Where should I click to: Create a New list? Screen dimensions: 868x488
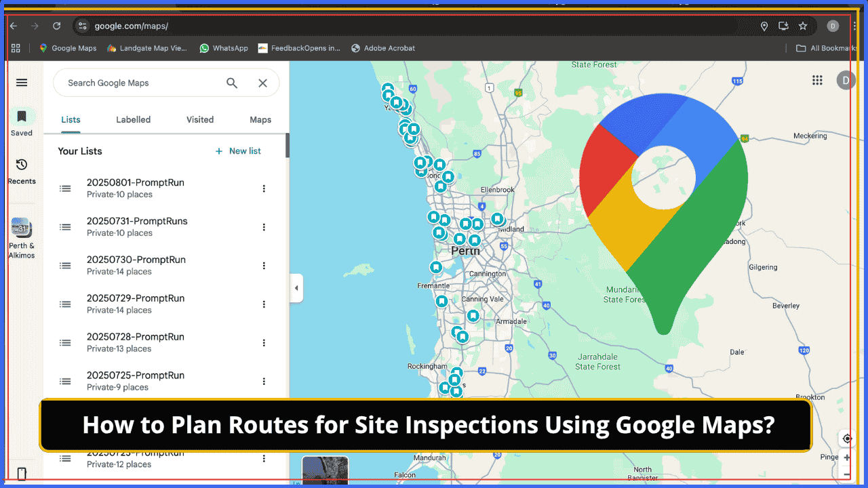tap(238, 151)
